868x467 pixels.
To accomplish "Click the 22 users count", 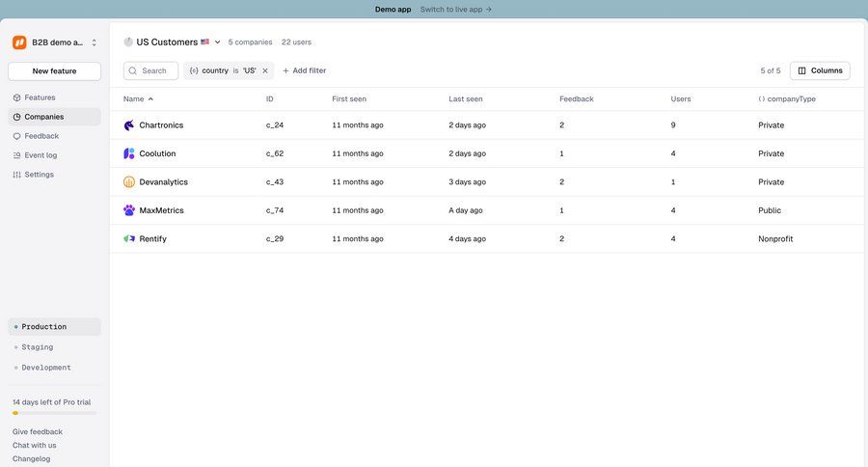I will [296, 42].
